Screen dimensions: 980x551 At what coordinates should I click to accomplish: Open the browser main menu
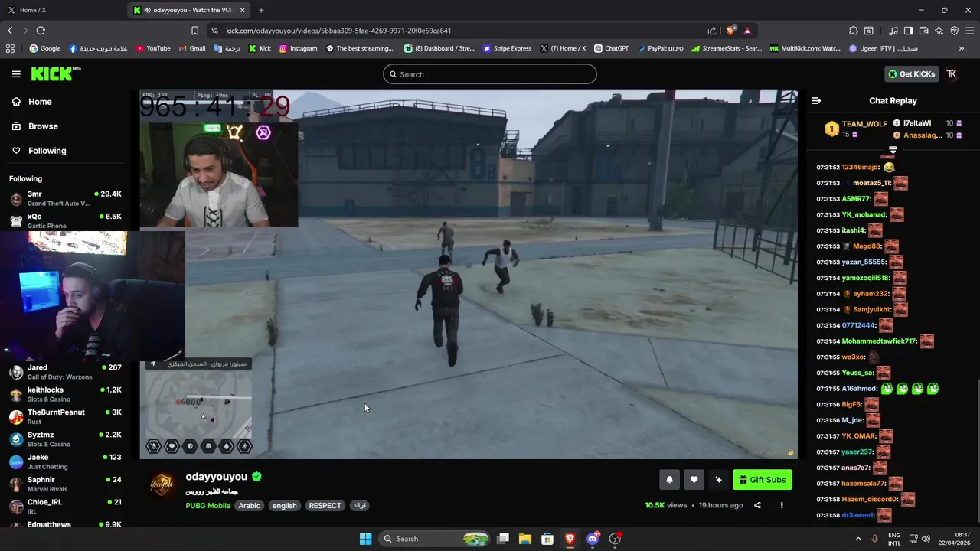[970, 31]
